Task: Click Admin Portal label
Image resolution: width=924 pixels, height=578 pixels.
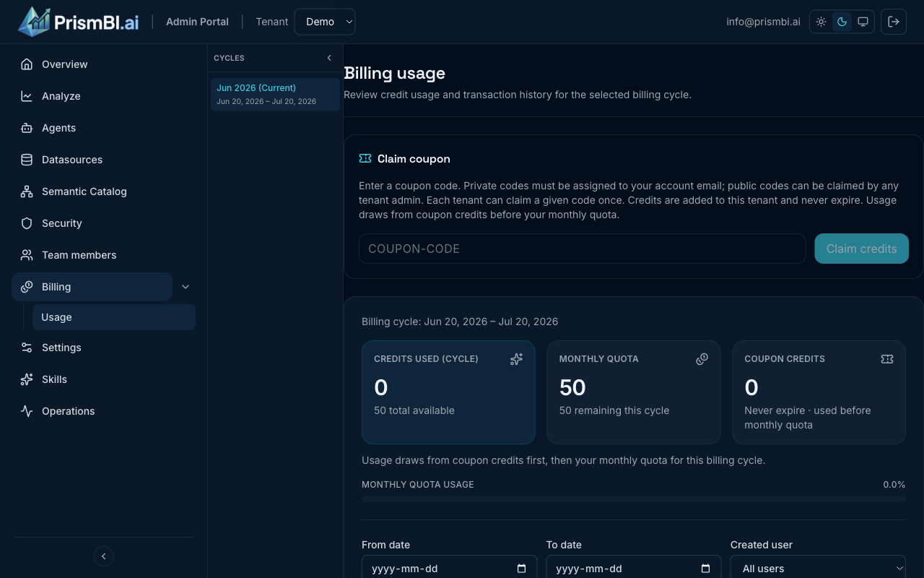Action: [197, 22]
